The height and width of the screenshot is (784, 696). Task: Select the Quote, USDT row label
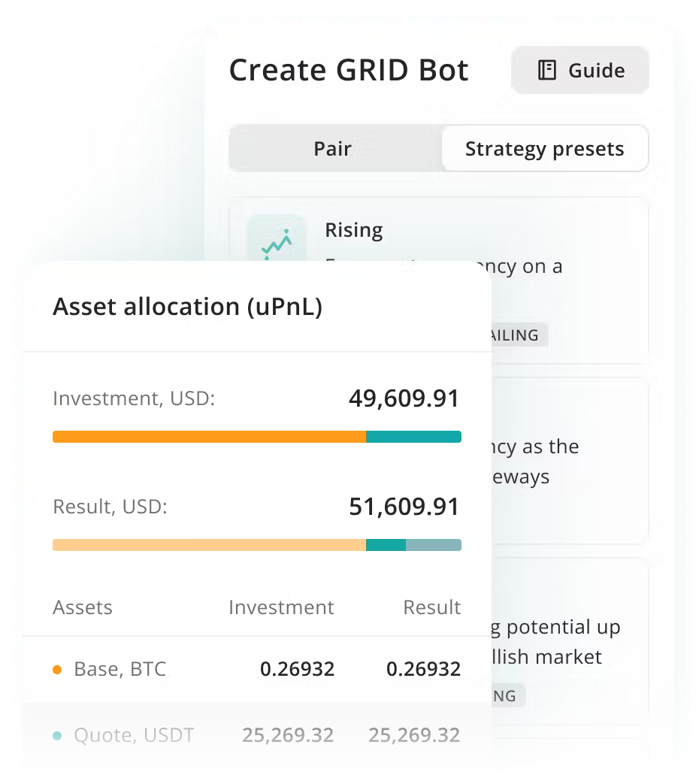[x=134, y=736]
